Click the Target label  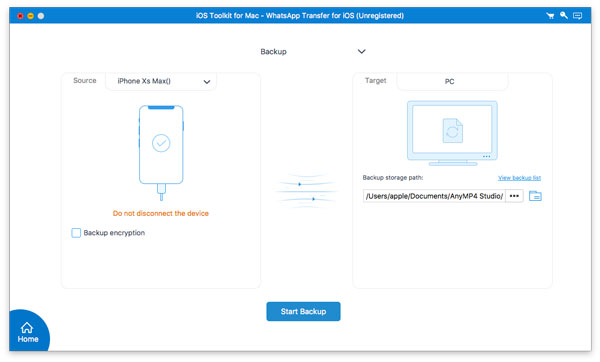point(375,81)
